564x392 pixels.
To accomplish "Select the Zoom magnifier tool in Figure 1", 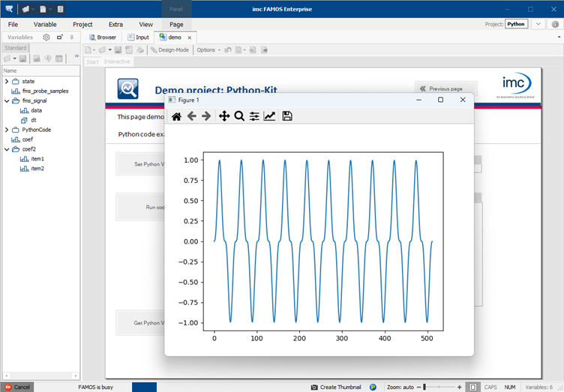I will click(239, 116).
